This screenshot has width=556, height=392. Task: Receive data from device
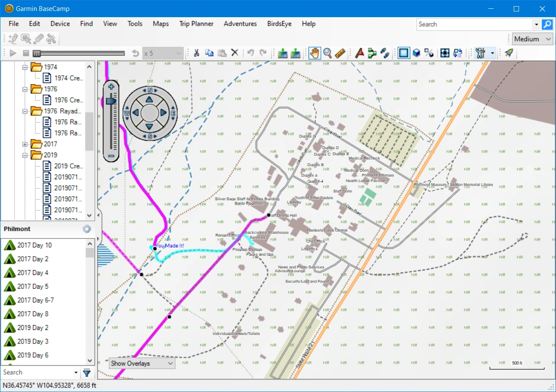pyautogui.click(x=295, y=53)
